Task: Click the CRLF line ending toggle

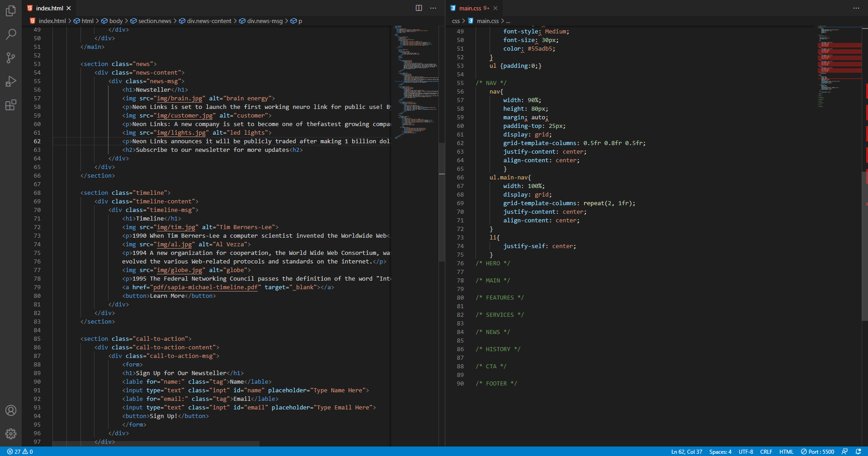Action: (766, 451)
